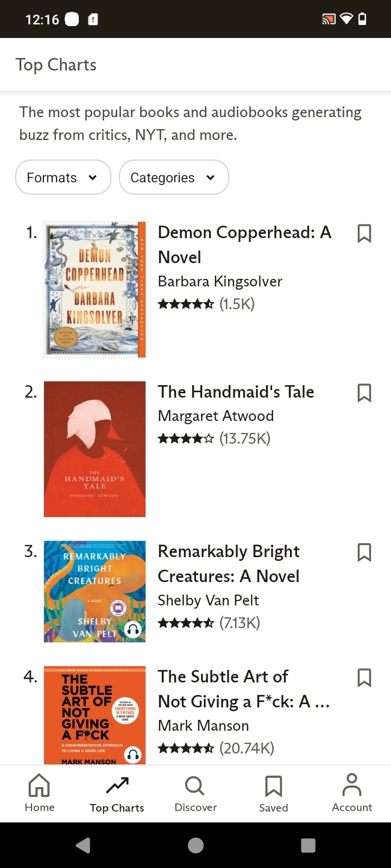Viewport: 391px width, 868px height.
Task: Open the Formats dropdown filter
Action: coord(63,177)
